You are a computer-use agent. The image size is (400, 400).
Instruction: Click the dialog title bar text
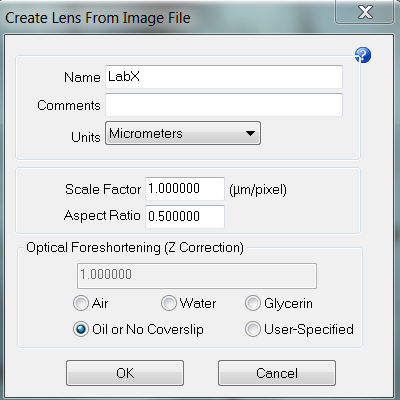click(x=98, y=18)
